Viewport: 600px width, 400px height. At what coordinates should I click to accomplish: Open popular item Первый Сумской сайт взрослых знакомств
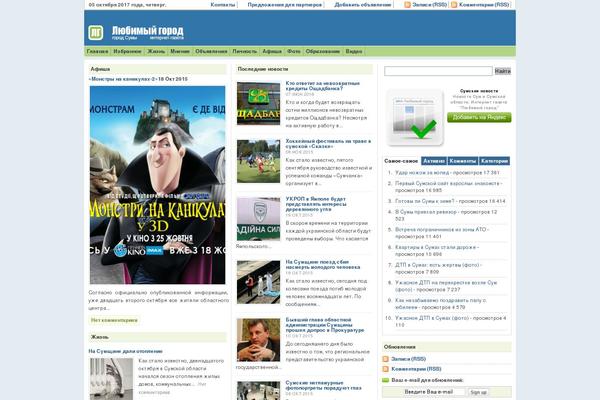[447, 184]
